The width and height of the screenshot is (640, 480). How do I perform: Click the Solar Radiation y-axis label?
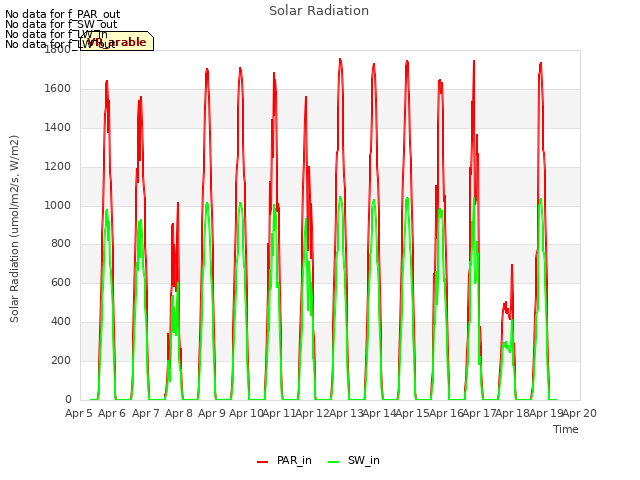tap(14, 229)
